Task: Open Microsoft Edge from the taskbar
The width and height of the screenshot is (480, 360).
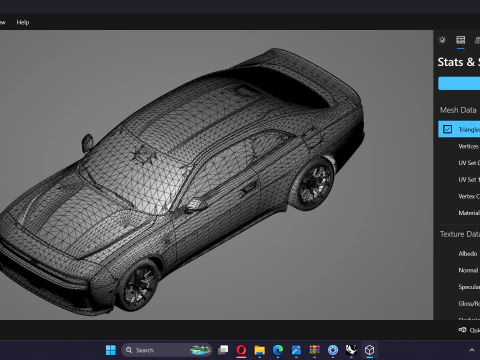Action: pos(278,350)
